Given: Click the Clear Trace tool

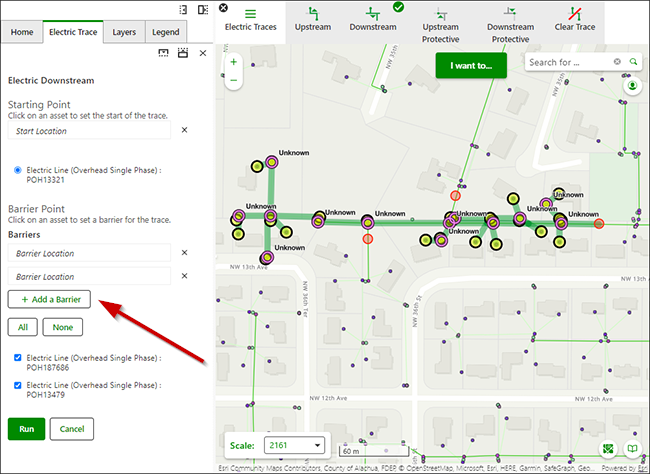Looking at the screenshot, I should (577, 19).
